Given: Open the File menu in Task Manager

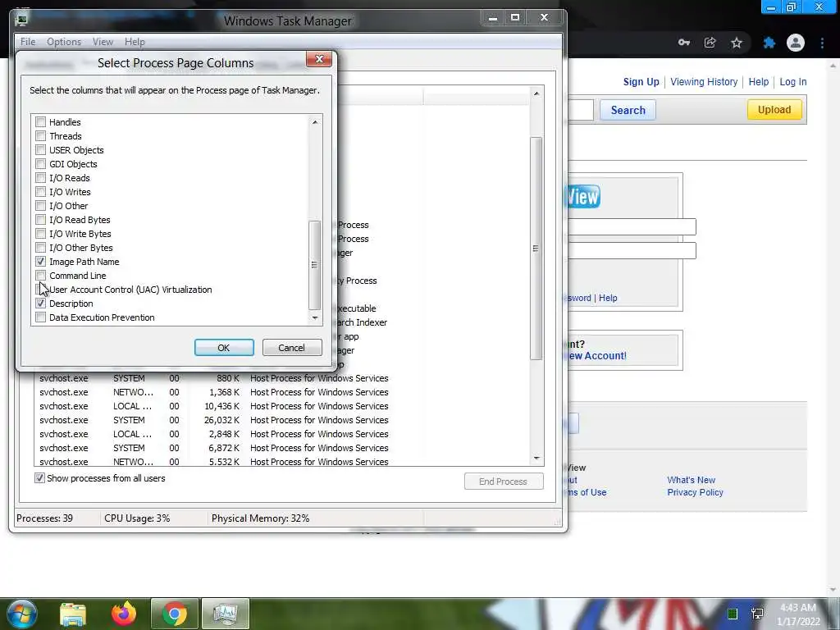Looking at the screenshot, I should [28, 42].
